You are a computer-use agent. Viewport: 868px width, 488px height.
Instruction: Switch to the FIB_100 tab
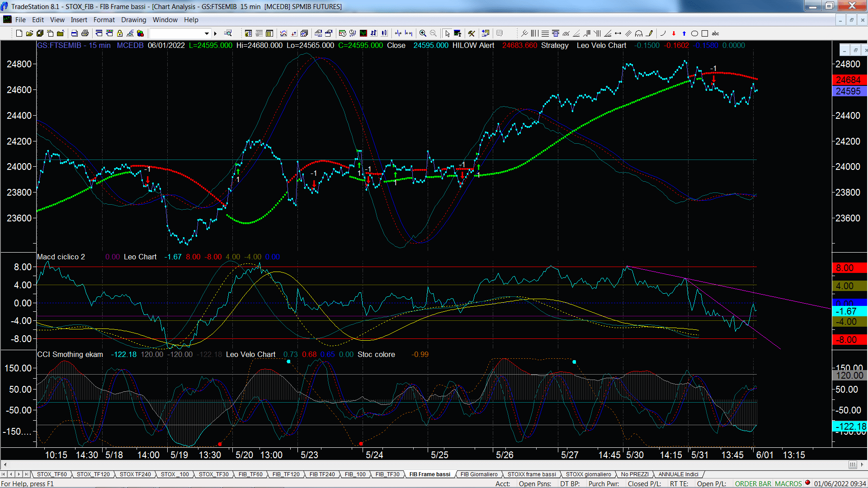click(x=355, y=474)
